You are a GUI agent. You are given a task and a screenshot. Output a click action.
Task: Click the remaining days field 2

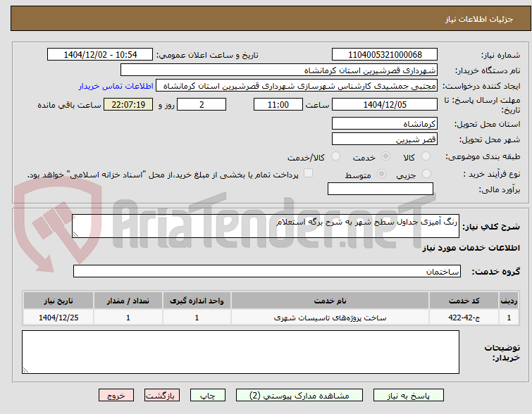pyautogui.click(x=202, y=104)
